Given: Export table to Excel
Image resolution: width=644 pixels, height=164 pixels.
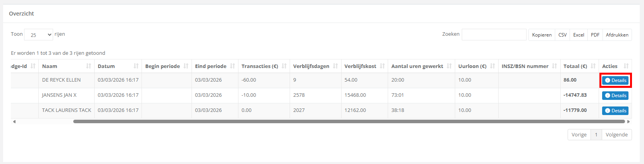Looking at the screenshot, I should tap(578, 35).
